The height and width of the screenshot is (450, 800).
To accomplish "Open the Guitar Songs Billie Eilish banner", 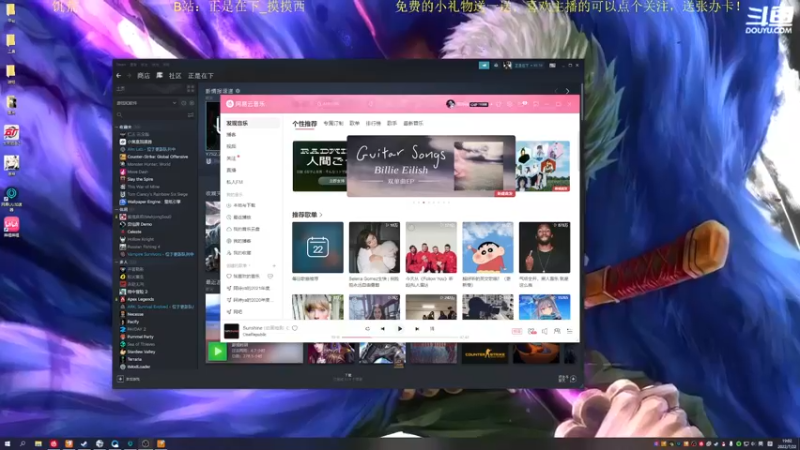I will pos(431,166).
